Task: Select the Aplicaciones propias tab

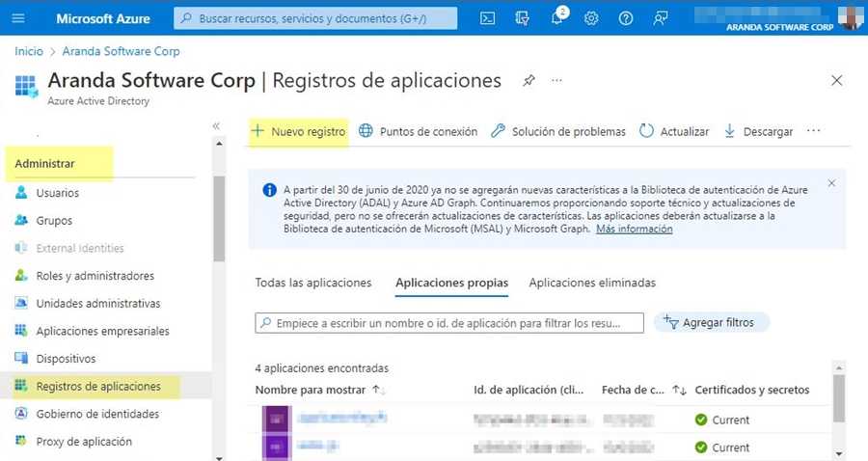Action: [451, 283]
